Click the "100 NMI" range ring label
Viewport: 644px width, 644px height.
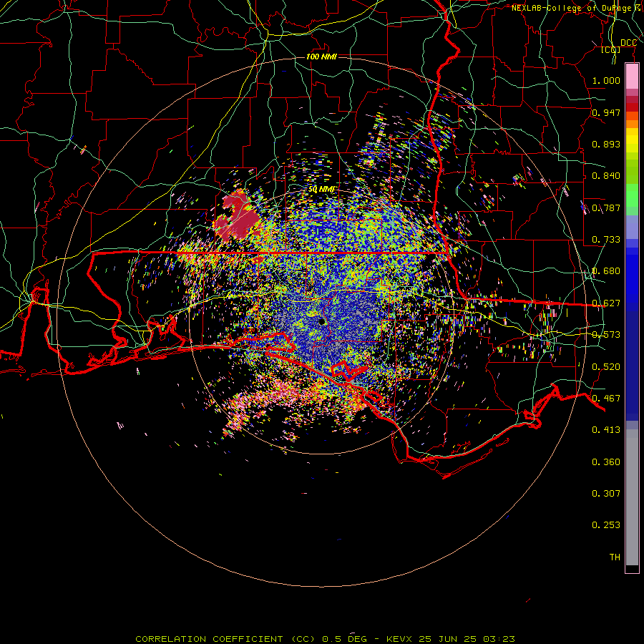(x=321, y=57)
